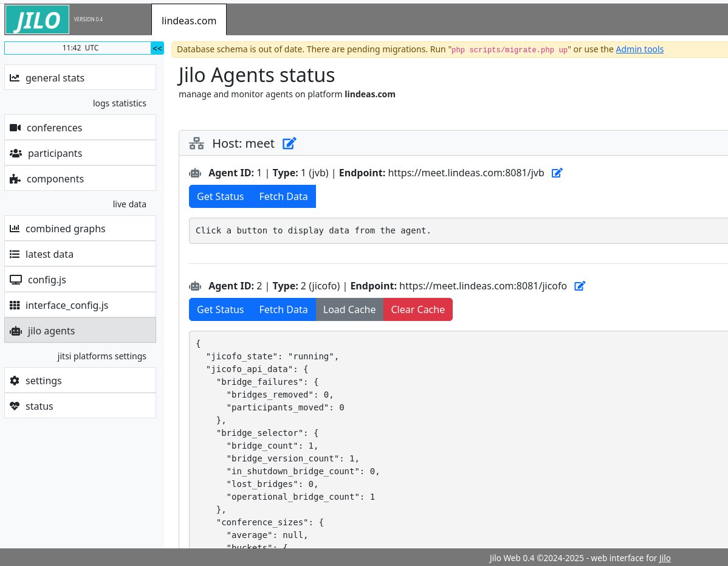Open the Admin tools link

pos(639,49)
